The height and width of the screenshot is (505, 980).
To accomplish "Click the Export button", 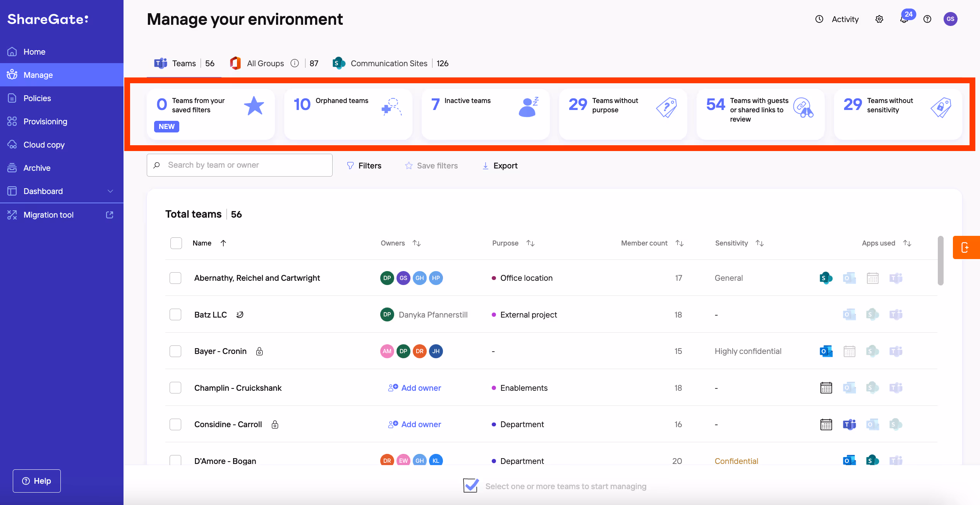I will [x=500, y=166].
